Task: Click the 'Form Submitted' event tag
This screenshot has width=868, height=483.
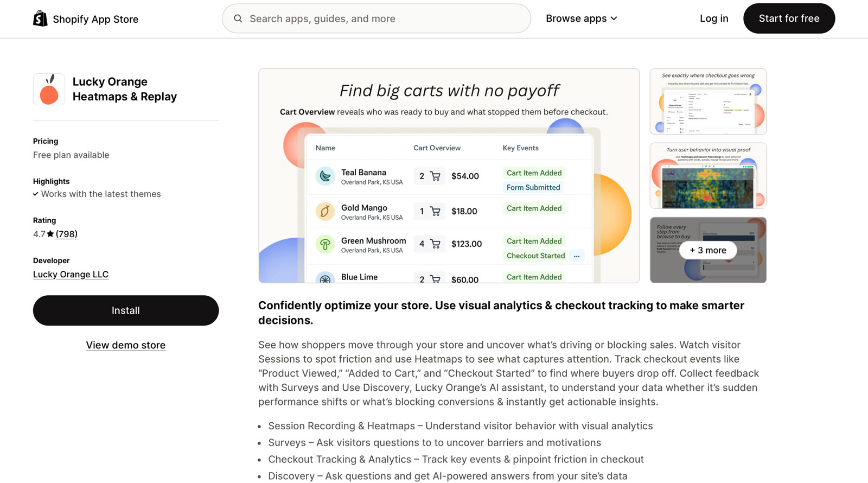Action: click(533, 187)
